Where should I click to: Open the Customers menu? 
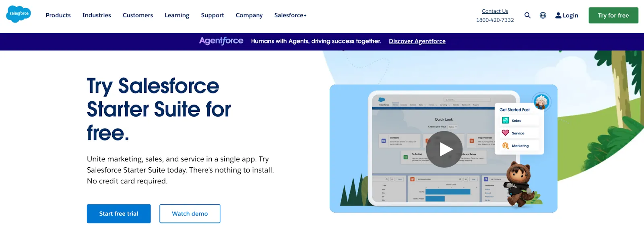[x=138, y=15]
